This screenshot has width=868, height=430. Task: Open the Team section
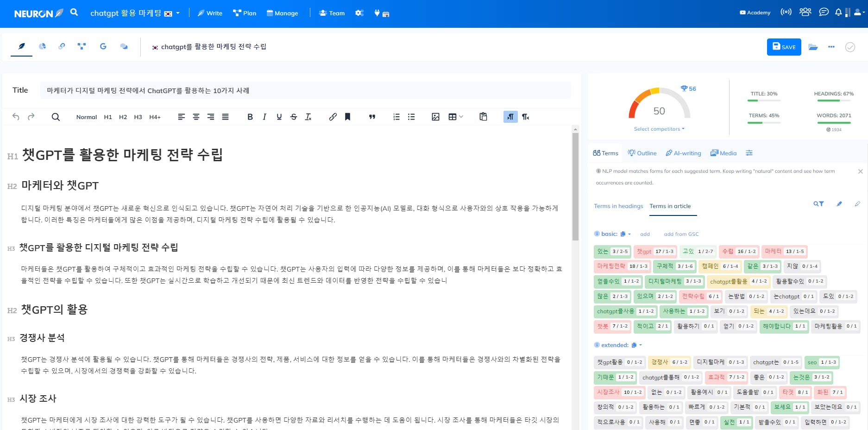coord(332,13)
